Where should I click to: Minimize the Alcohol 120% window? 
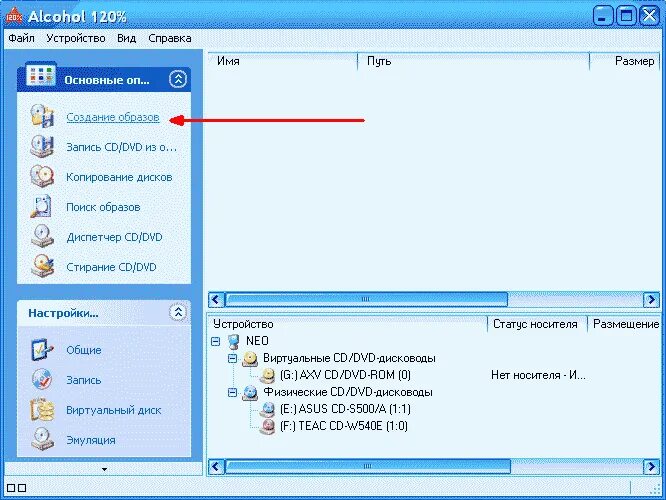pos(603,16)
